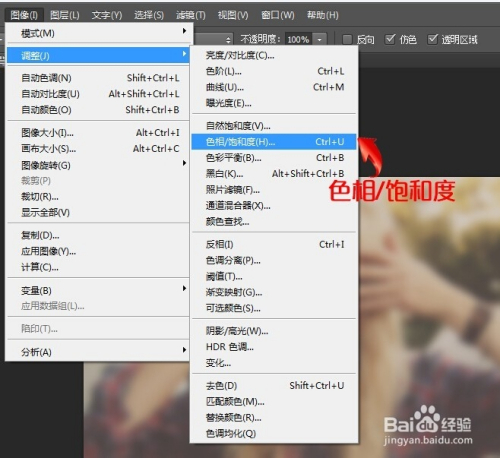Open 通道混合器(X)... adjustment
Image resolution: width=500 pixels, height=458 pixels.
click(x=274, y=206)
